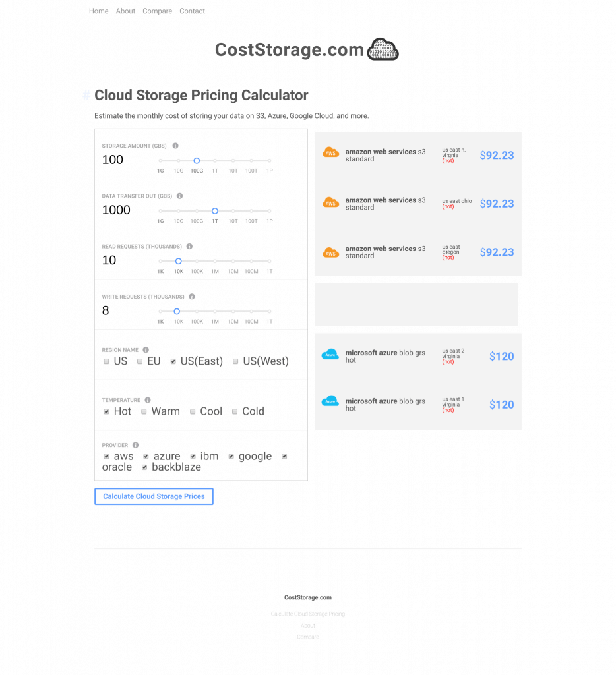Image resolution: width=616 pixels, height=675 pixels.
Task: Check the US(West) region checkbox
Action: [x=235, y=362]
